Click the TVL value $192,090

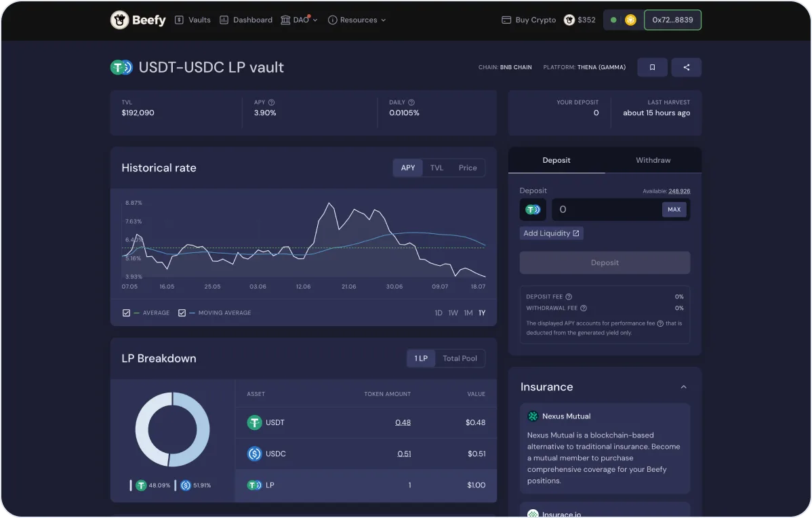pos(138,113)
